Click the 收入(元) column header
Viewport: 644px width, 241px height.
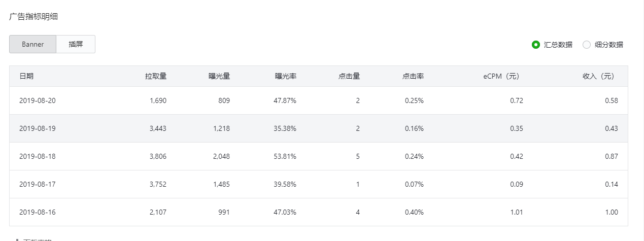[598, 76]
